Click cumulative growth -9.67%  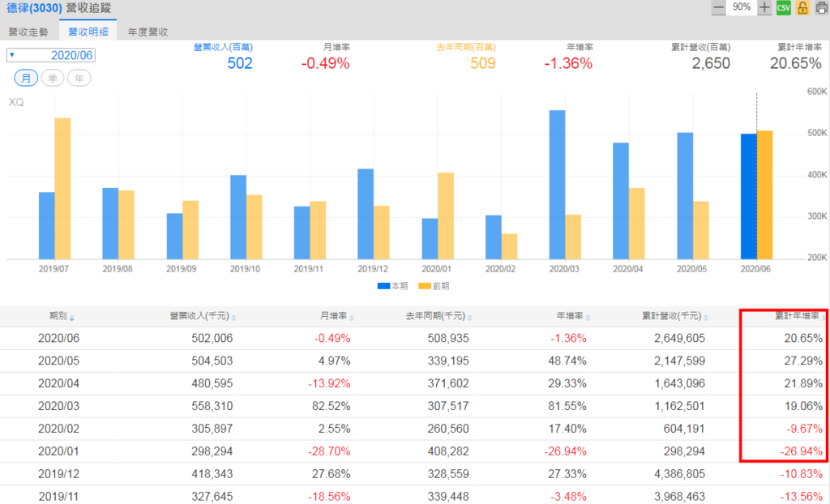point(805,429)
